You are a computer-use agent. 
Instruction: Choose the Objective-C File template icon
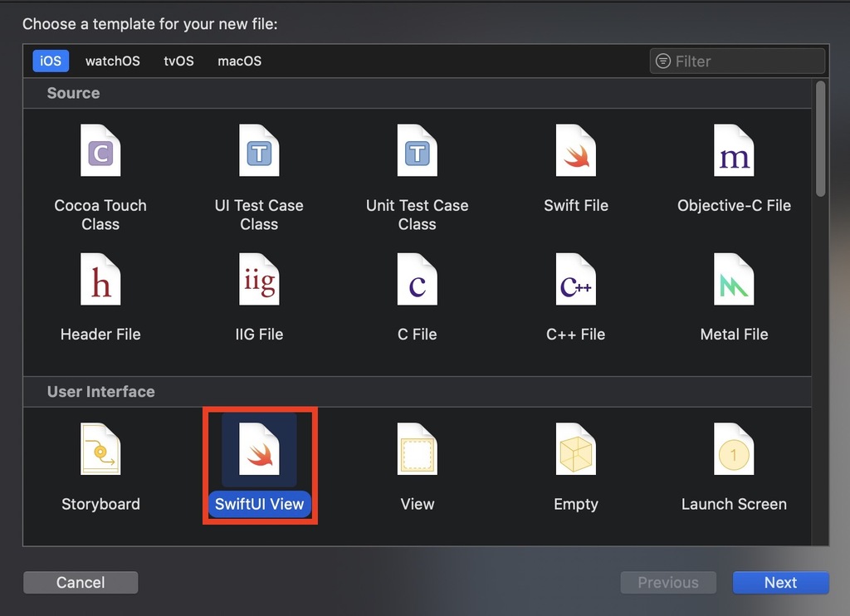click(734, 151)
